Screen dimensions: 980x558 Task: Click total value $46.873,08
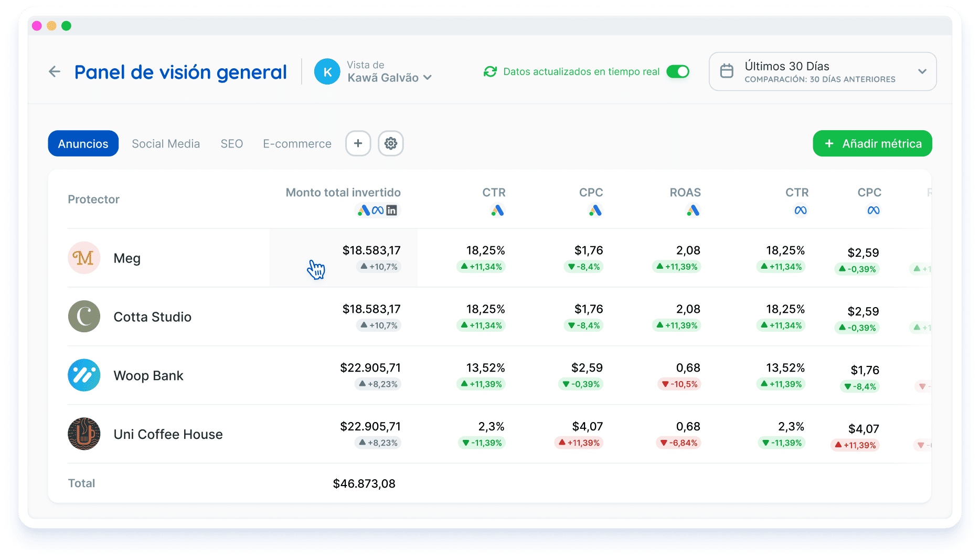pos(364,483)
